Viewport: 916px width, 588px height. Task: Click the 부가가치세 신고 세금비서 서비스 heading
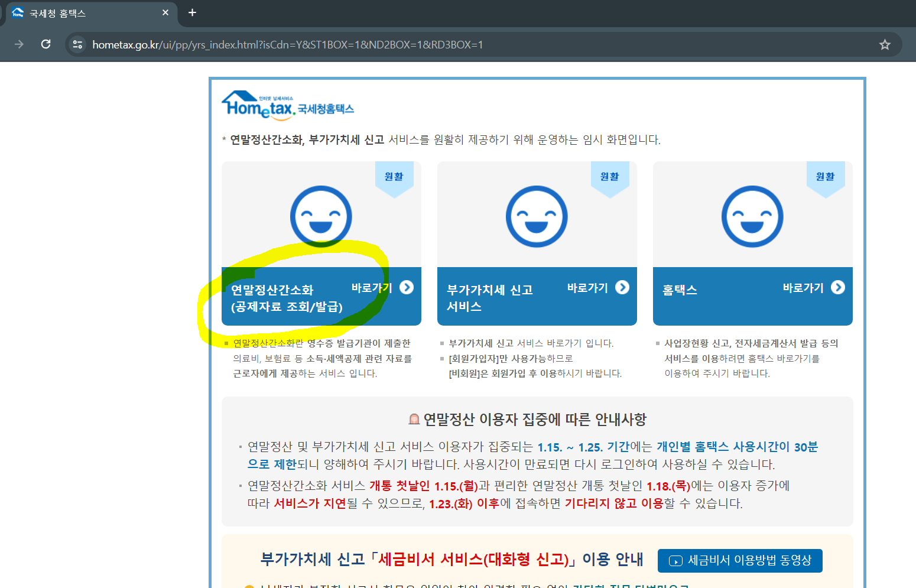pyautogui.click(x=451, y=559)
